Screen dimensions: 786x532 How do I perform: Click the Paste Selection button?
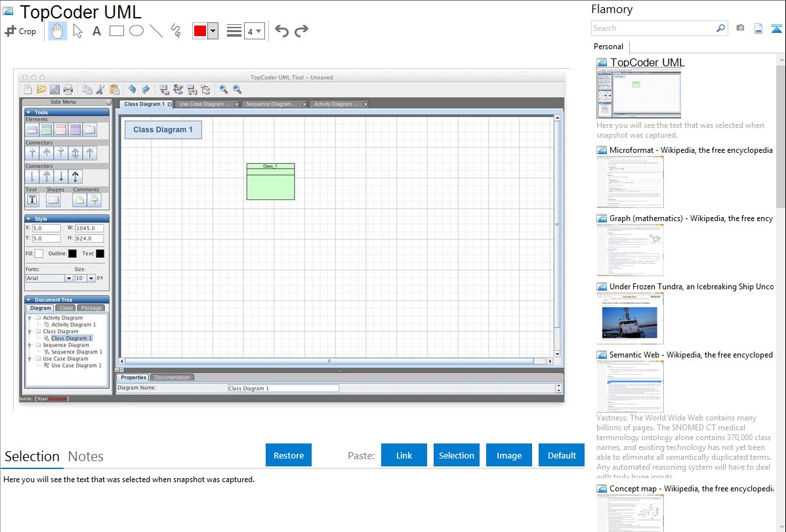point(456,455)
